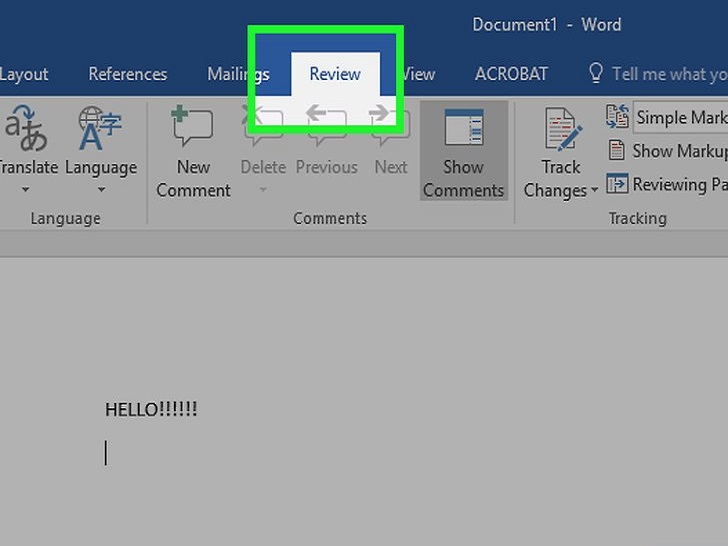Screen dimensions: 728x546
Task: Click the Delete comment icon
Action: pyautogui.click(x=263, y=124)
